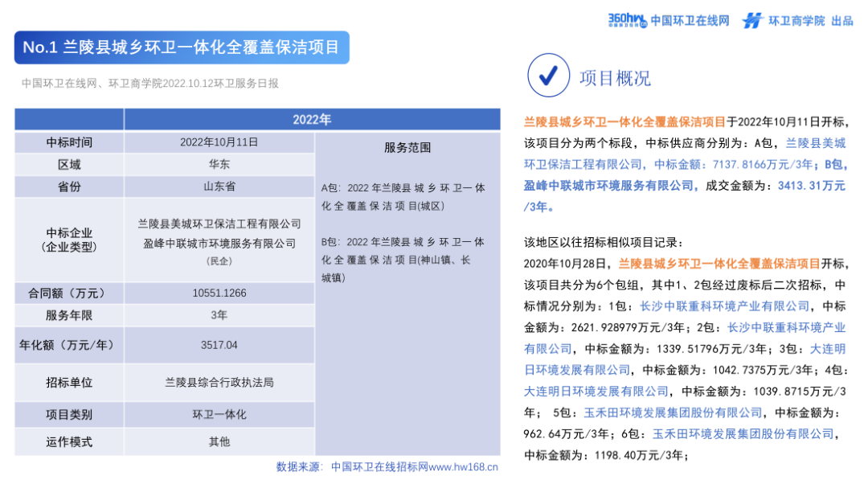This screenshot has height=480, width=868.
Task: Select the 10551.1266 contract value
Action: tap(219, 293)
